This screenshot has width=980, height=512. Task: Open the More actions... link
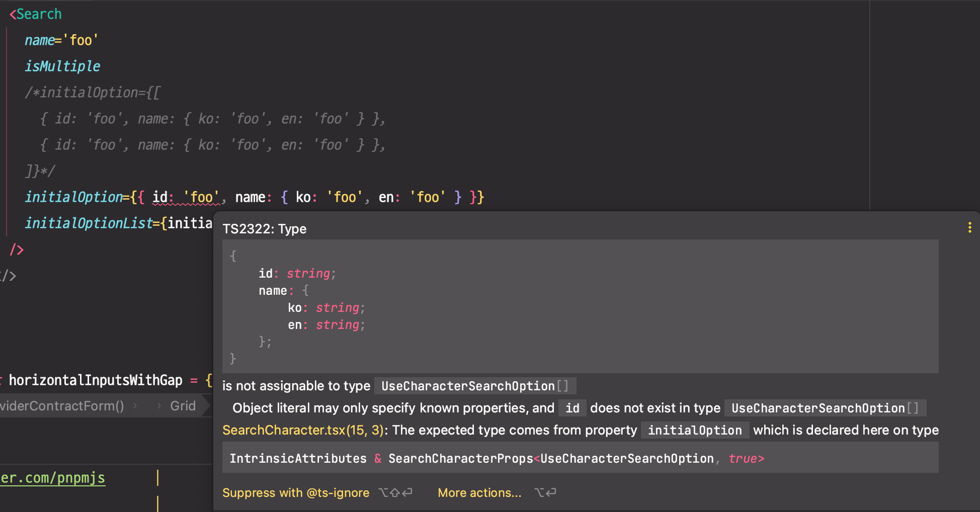point(479,493)
